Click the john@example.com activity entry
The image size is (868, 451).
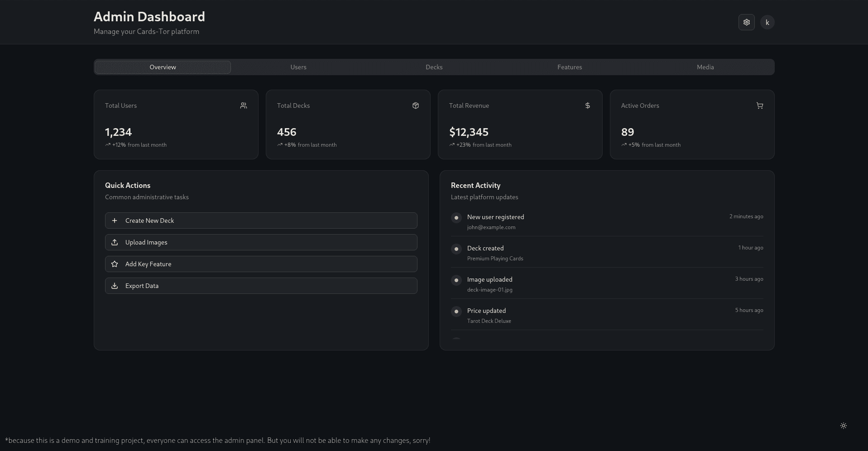[491, 227]
